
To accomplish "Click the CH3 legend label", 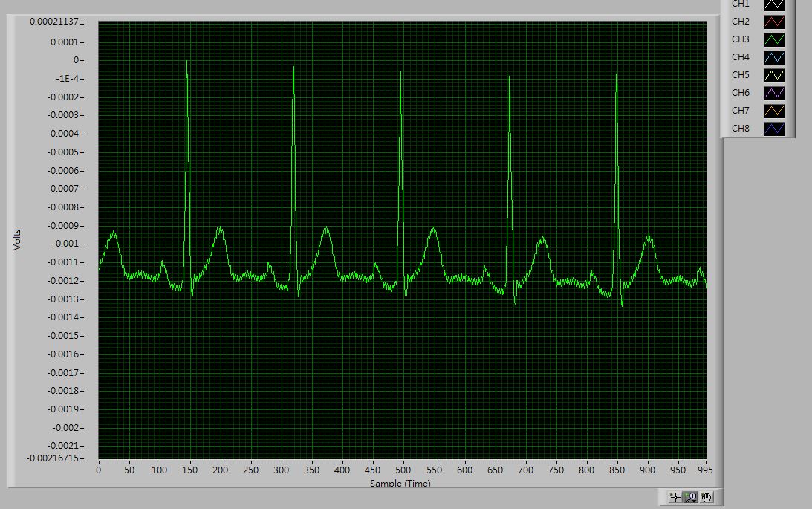I will point(741,39).
